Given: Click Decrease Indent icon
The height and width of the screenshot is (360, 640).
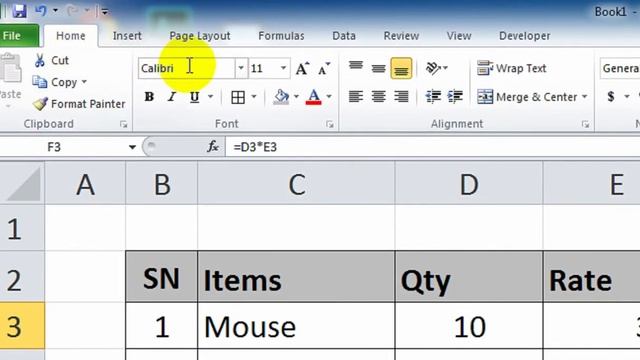Looking at the screenshot, I should tap(433, 97).
